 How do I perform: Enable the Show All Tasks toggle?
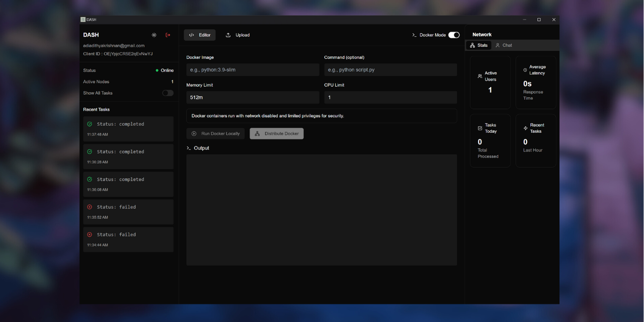click(x=168, y=93)
